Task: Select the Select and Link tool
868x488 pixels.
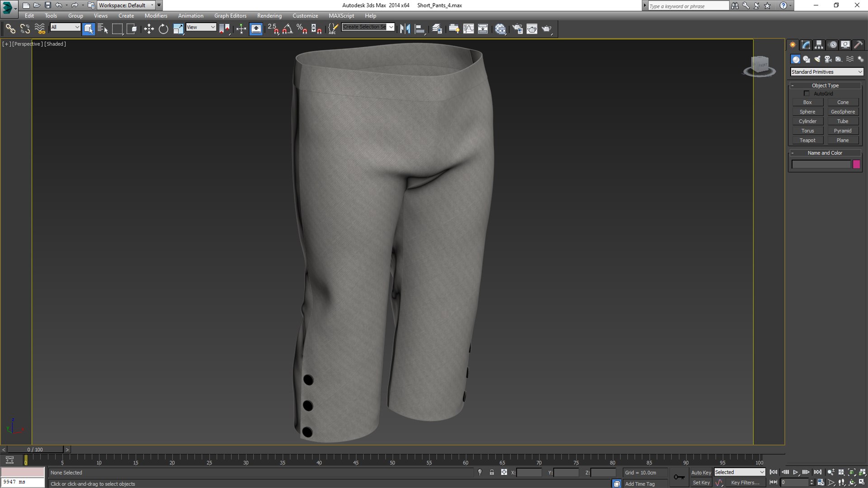Action: click(10, 29)
